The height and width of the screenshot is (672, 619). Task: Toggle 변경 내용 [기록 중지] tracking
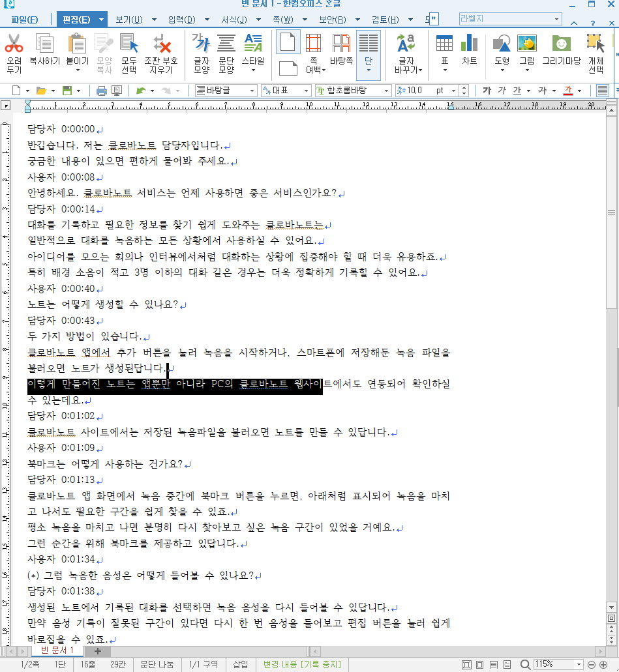(302, 664)
